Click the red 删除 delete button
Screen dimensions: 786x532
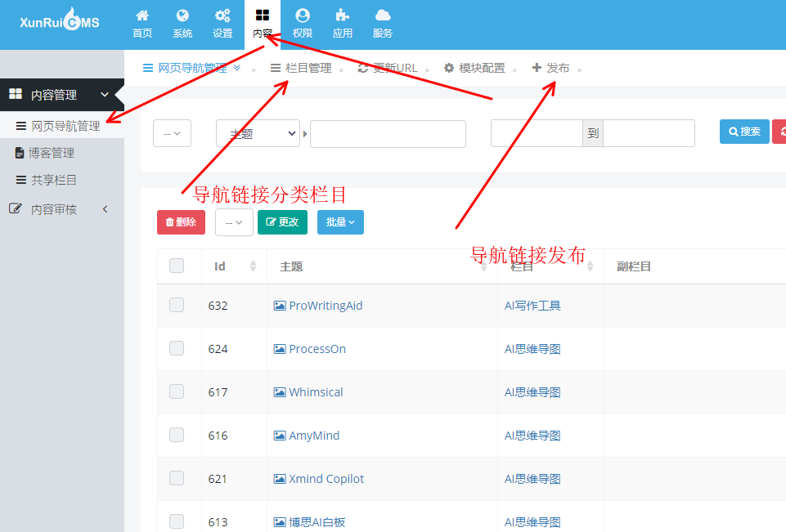[x=181, y=221]
